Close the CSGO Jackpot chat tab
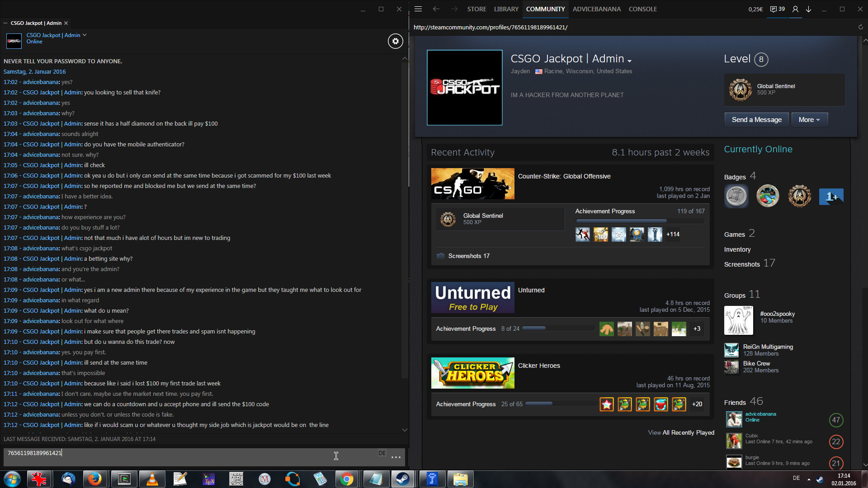Image resolution: width=868 pixels, height=488 pixels. click(66, 23)
